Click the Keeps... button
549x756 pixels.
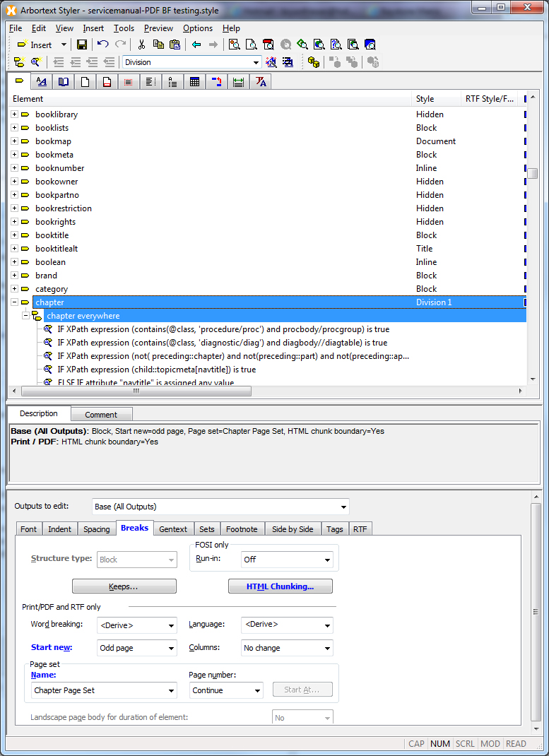click(x=124, y=586)
